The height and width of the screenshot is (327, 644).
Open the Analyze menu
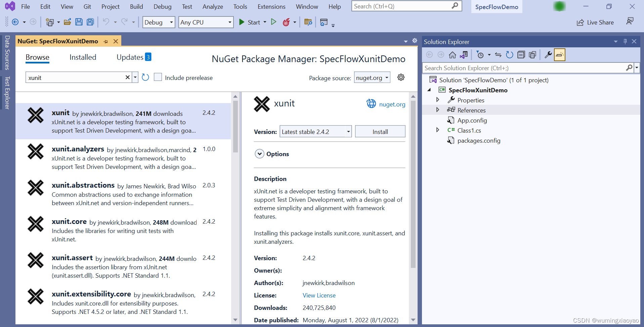click(x=213, y=7)
